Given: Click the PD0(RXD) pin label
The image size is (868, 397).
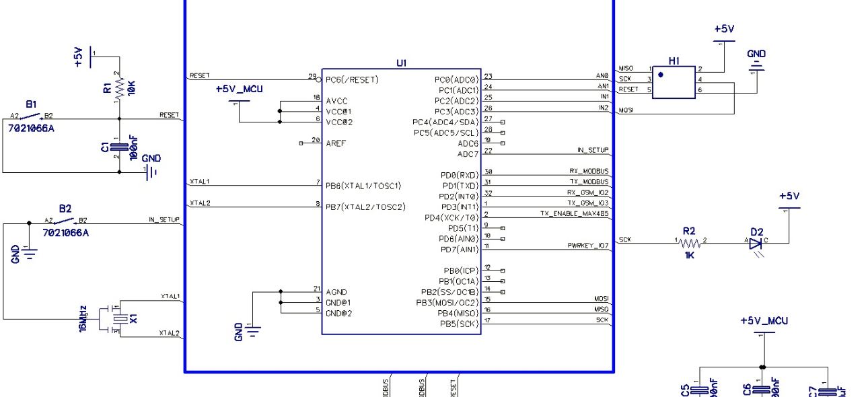Looking at the screenshot, I should tap(460, 175).
